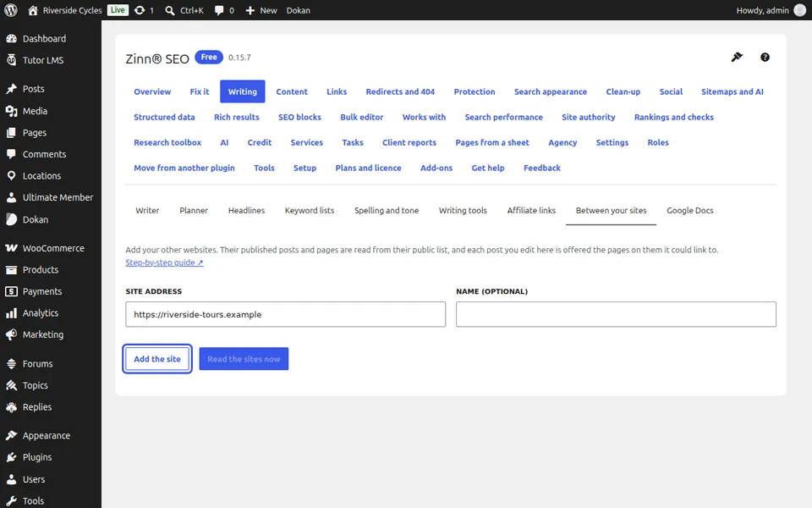This screenshot has height=508, width=812.
Task: Open the Spelling and tone sub-tab
Action: coord(387,211)
